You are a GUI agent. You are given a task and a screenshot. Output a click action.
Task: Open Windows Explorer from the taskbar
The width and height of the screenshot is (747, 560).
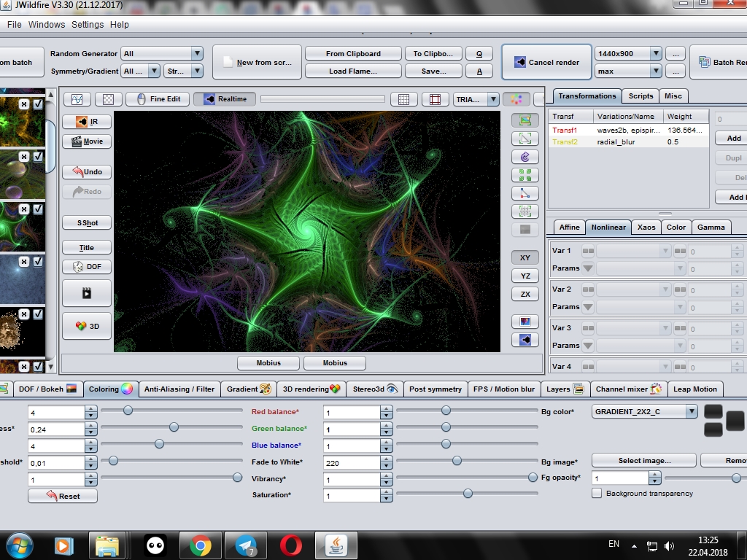(107, 545)
